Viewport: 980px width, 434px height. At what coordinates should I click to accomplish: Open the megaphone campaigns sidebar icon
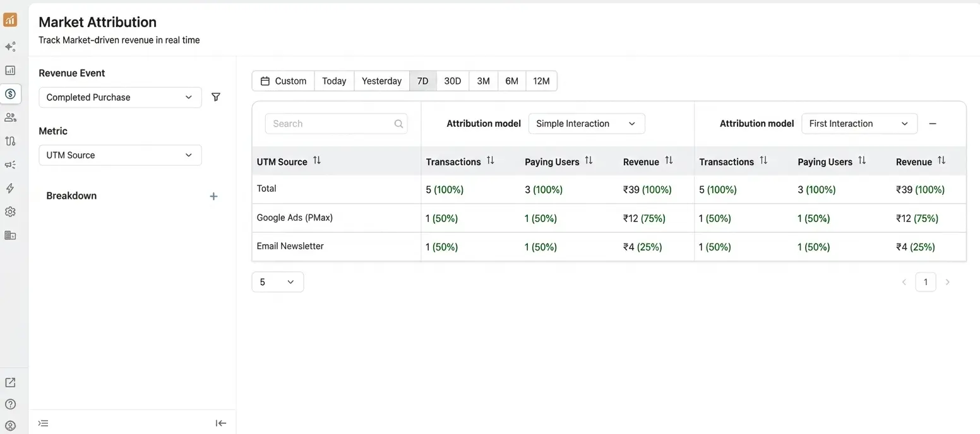tap(10, 165)
